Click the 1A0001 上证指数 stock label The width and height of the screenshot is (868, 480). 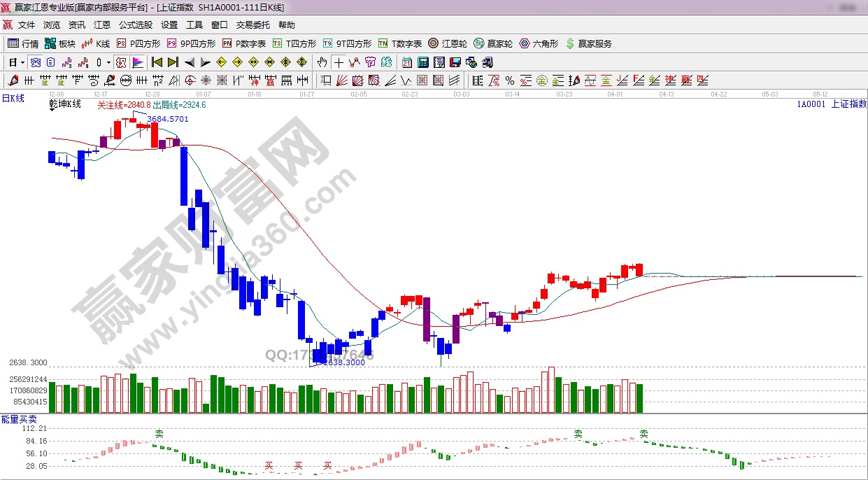[831, 104]
